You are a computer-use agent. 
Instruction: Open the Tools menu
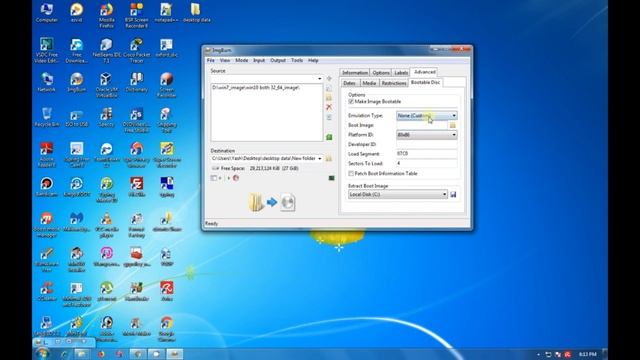click(x=297, y=60)
